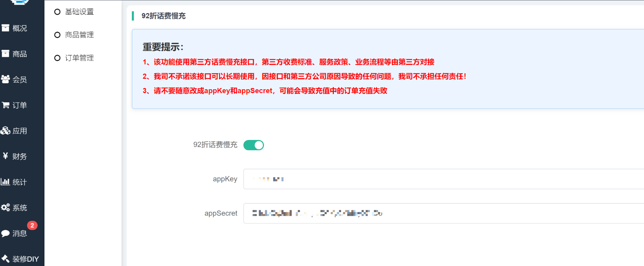Click the speech bubble icon for 消息

(x=6, y=233)
